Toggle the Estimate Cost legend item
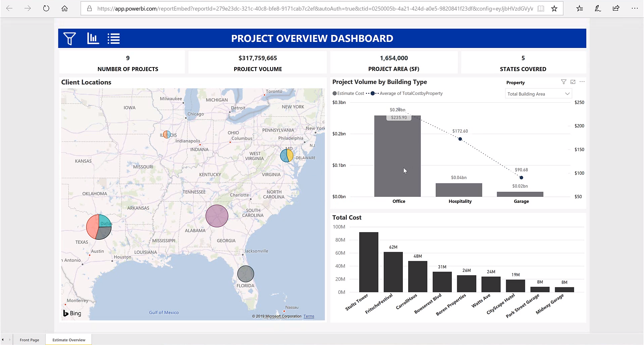 (348, 94)
